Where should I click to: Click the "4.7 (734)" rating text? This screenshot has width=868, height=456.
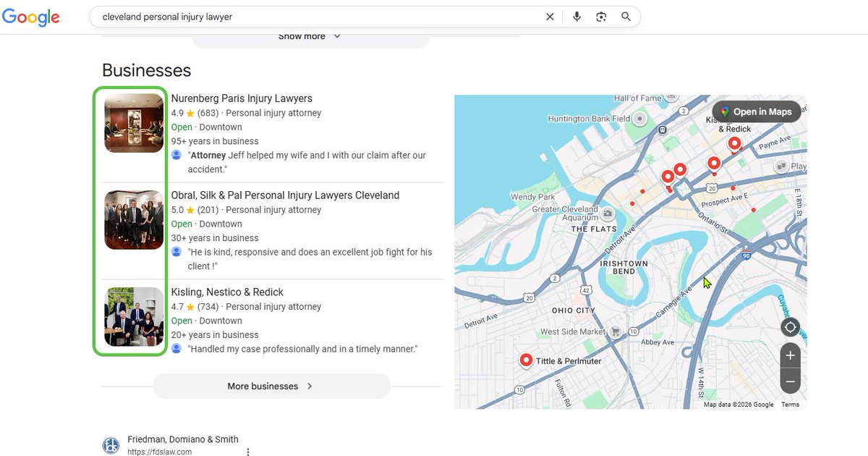point(194,307)
